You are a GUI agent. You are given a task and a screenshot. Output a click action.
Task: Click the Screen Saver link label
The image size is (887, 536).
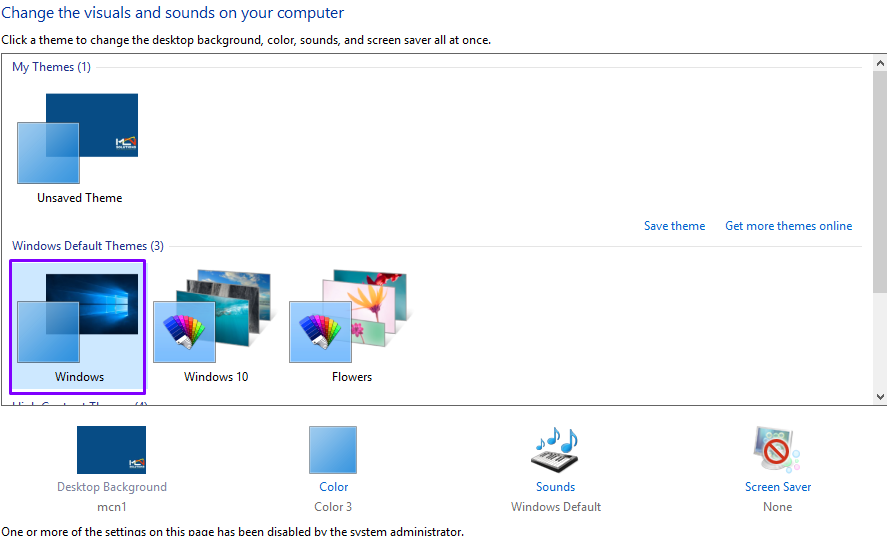click(778, 487)
